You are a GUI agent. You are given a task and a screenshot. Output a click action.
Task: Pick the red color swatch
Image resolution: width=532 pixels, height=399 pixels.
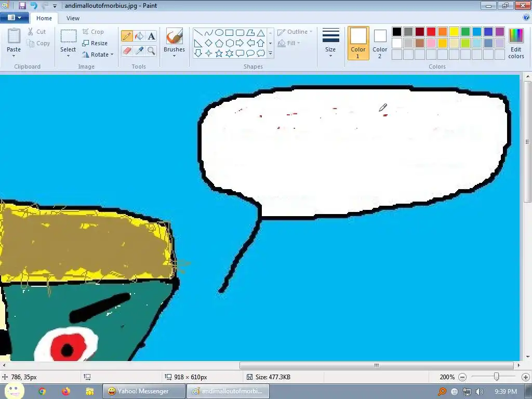[431, 32]
